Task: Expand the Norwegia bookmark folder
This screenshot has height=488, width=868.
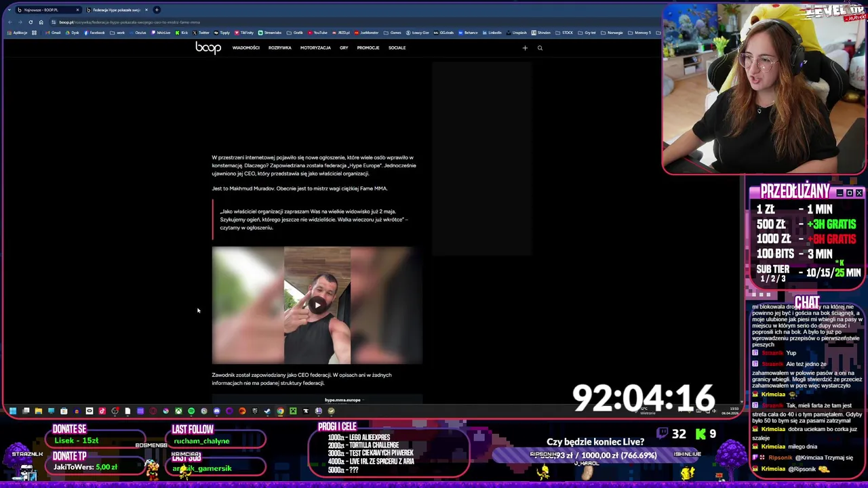Action: [611, 33]
